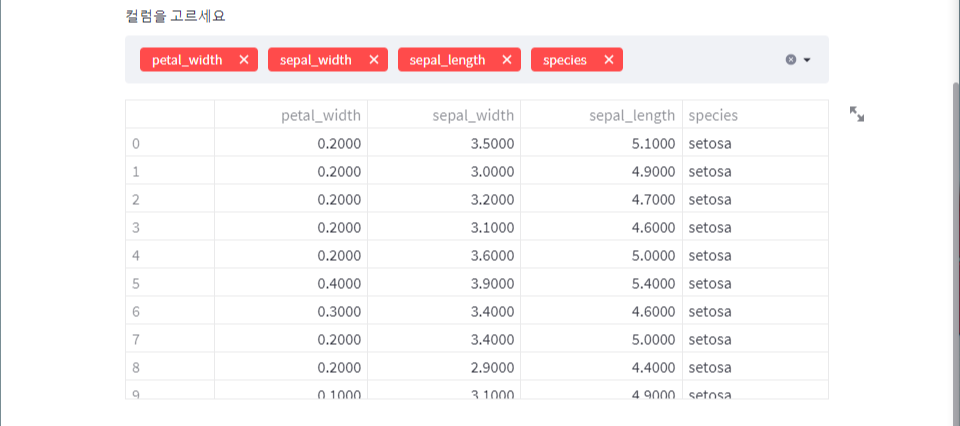The height and width of the screenshot is (426, 960).
Task: Select row index 1 cell
Action: coord(170,171)
